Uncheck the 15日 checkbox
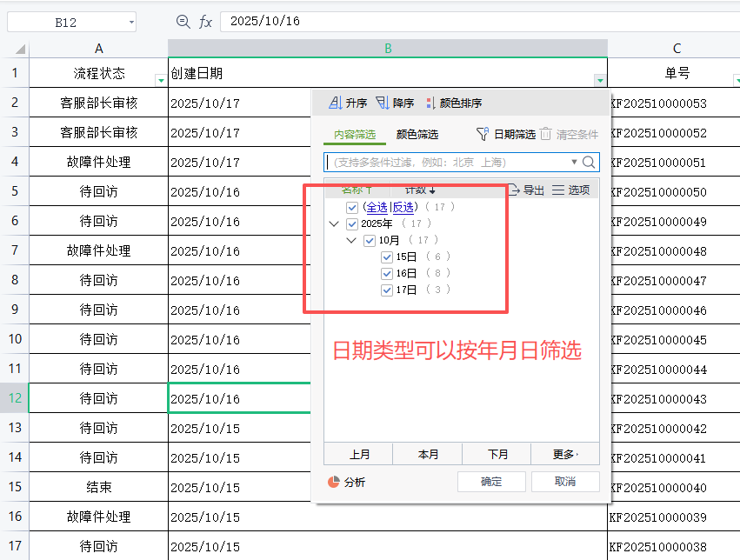The width and height of the screenshot is (740, 560). point(387,257)
